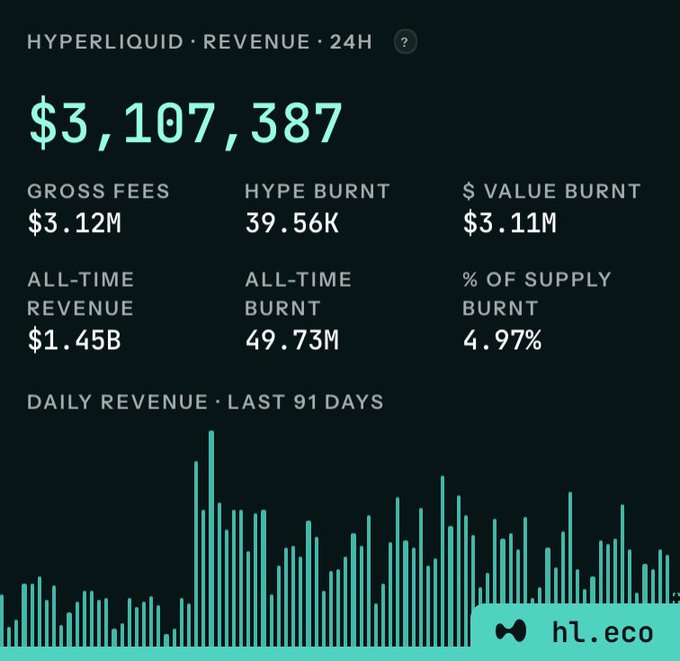The image size is (680, 661).
Task: Click the $3.12M gross fees value
Action: [x=74, y=223]
